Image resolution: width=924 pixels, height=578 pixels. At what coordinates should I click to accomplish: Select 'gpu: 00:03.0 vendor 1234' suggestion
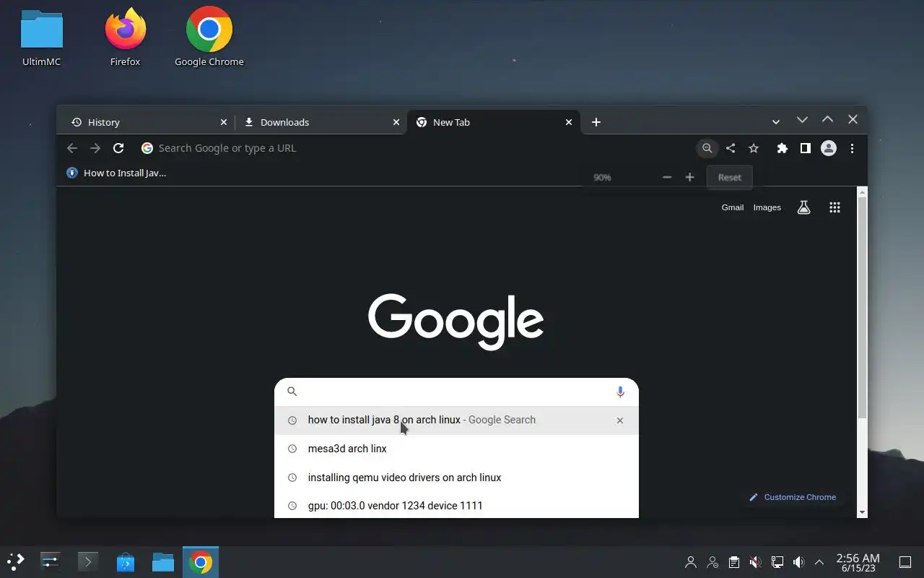click(456, 505)
